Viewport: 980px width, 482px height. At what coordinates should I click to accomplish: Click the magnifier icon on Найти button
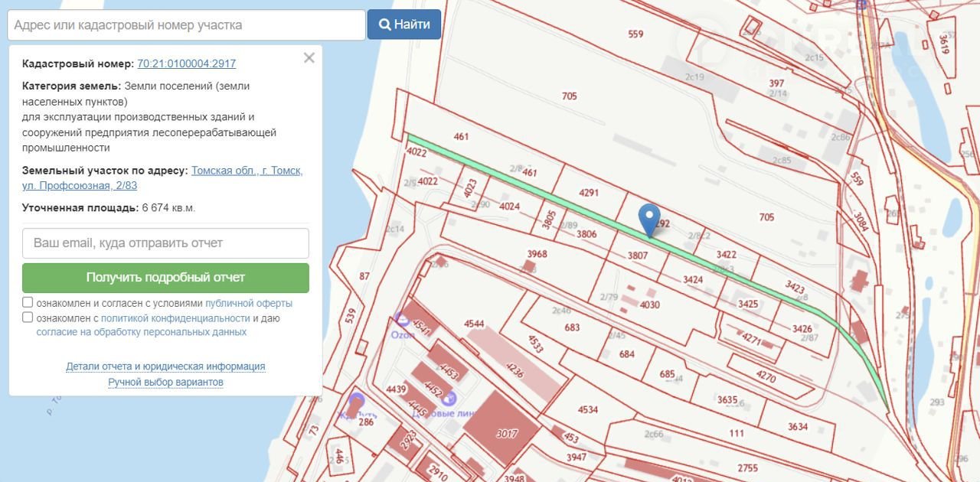click(384, 24)
